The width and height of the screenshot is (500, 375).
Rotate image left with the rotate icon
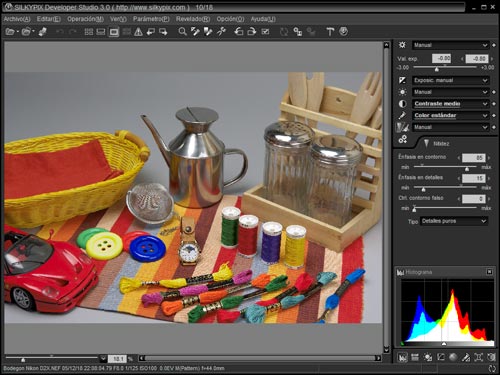[239, 32]
